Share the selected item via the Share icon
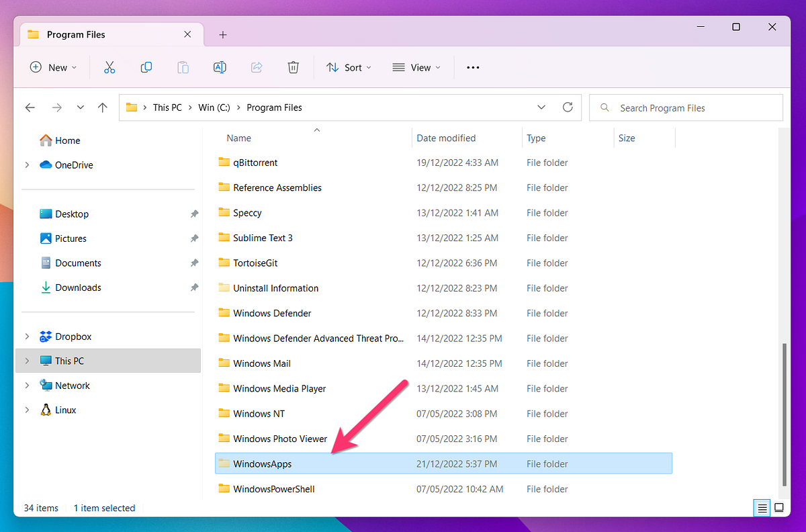Image resolution: width=806 pixels, height=532 pixels. (x=257, y=67)
